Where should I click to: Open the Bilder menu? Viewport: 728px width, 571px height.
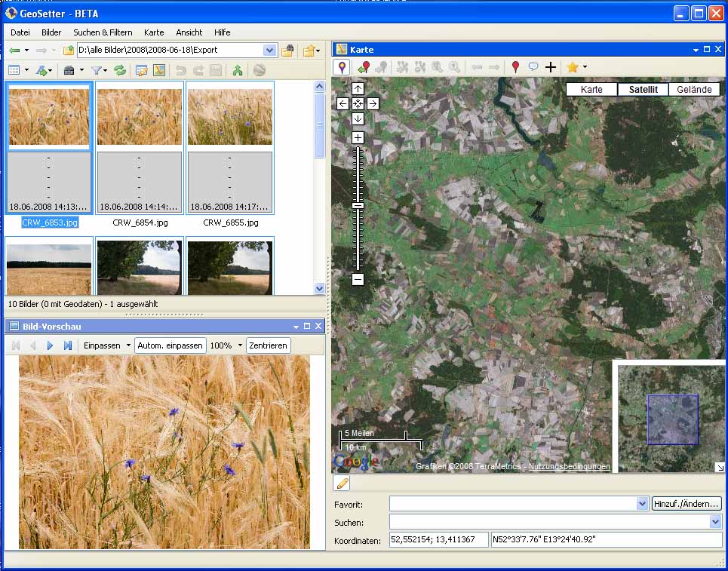[51, 32]
